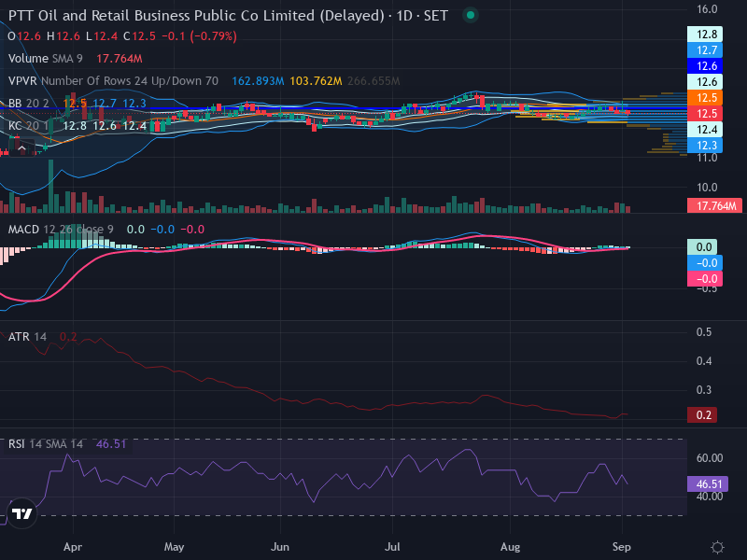Click the Sep label on time axis
The image size is (747, 560).
(x=621, y=547)
